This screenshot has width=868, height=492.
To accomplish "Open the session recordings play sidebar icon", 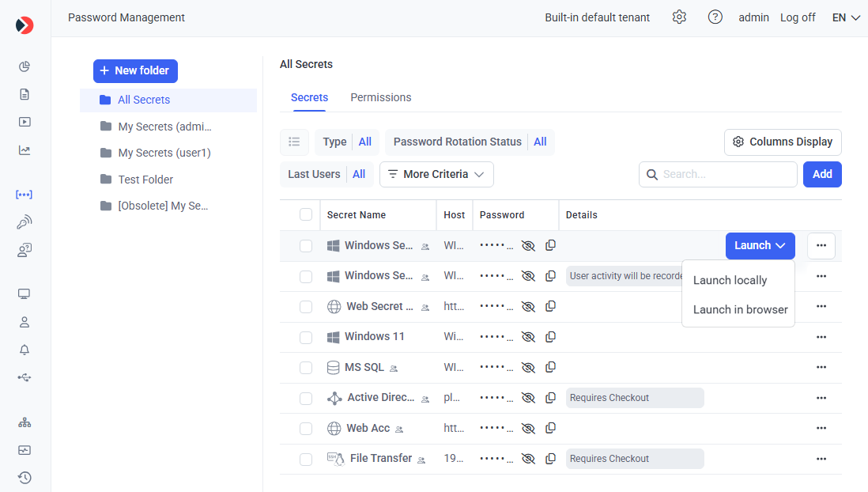I will 25,122.
